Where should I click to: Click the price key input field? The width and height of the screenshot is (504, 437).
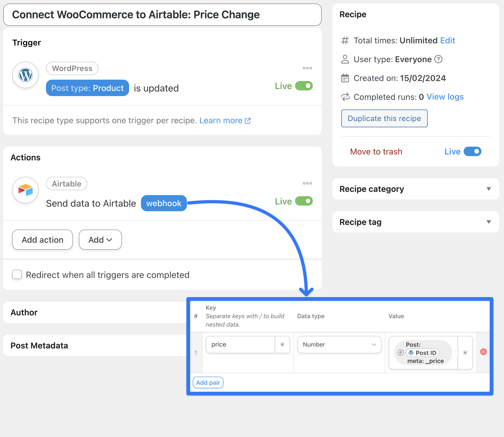click(x=240, y=344)
